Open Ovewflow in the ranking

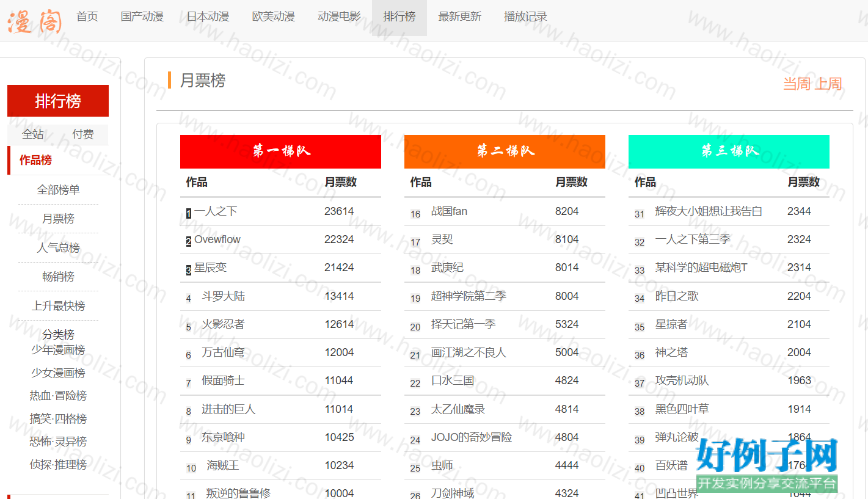217,239
